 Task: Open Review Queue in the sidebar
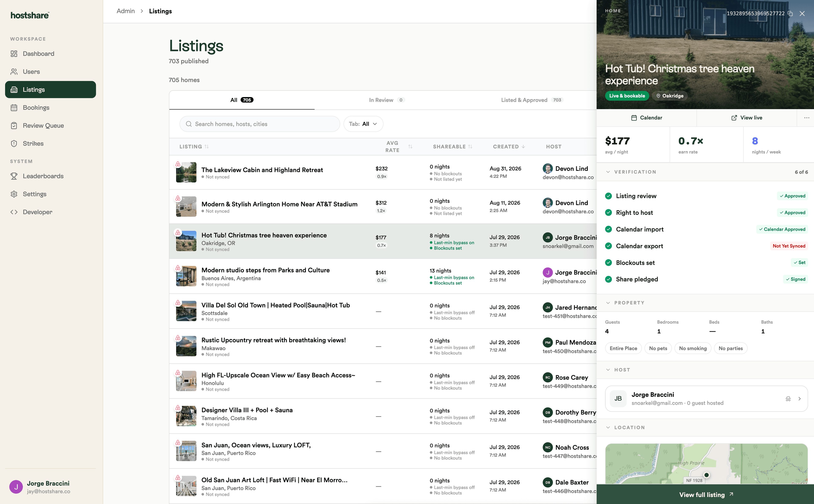[50, 126]
